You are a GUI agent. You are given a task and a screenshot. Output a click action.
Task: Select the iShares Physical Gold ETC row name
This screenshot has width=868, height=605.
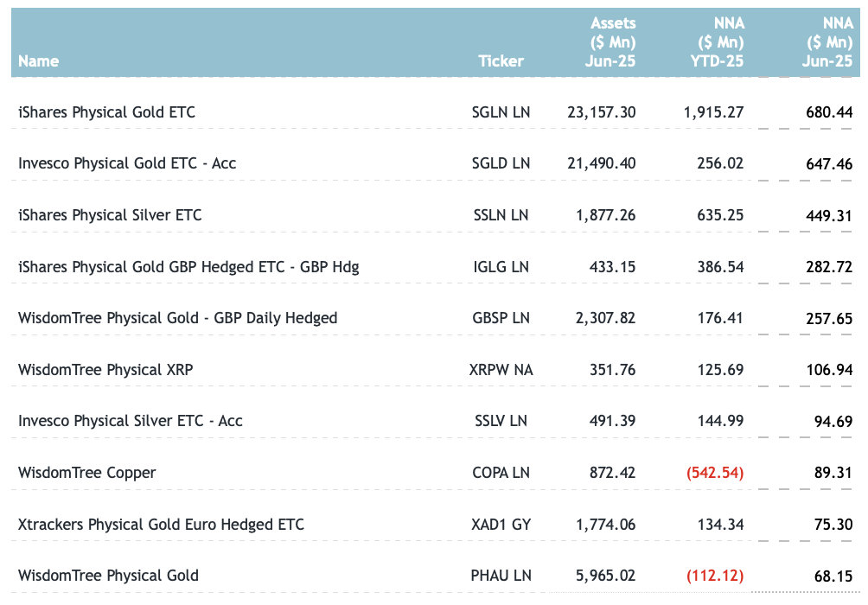(x=106, y=112)
